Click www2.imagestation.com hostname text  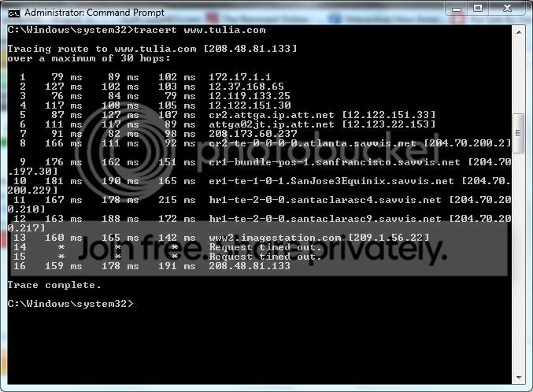coord(275,238)
